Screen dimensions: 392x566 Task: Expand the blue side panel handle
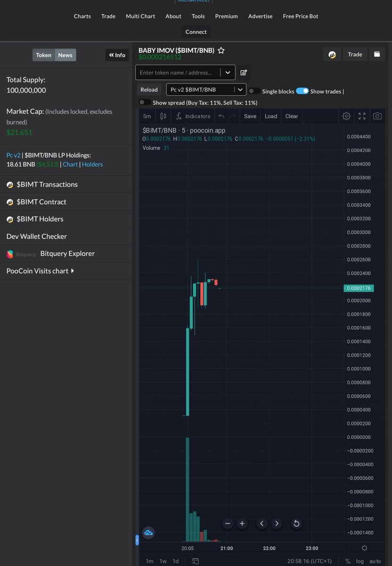(x=137, y=540)
